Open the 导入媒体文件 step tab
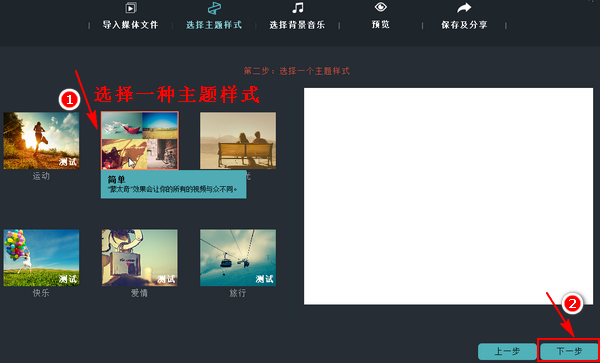The height and width of the screenshot is (363, 600). (130, 25)
